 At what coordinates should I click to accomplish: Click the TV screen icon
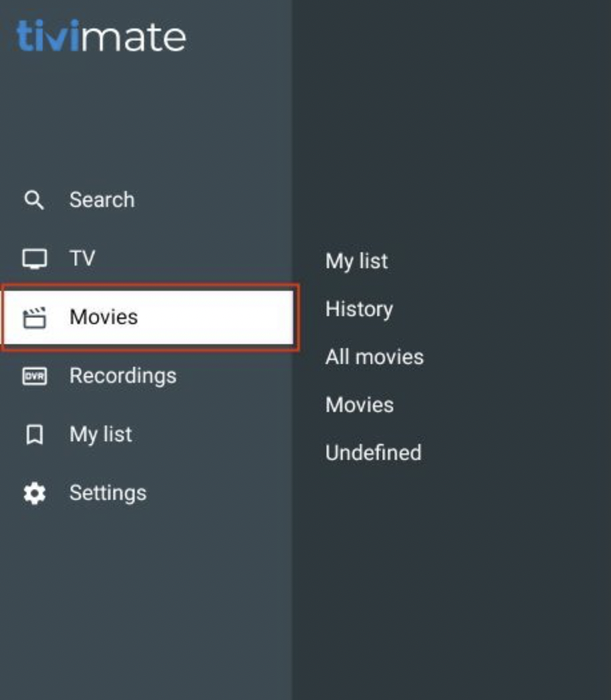click(34, 259)
